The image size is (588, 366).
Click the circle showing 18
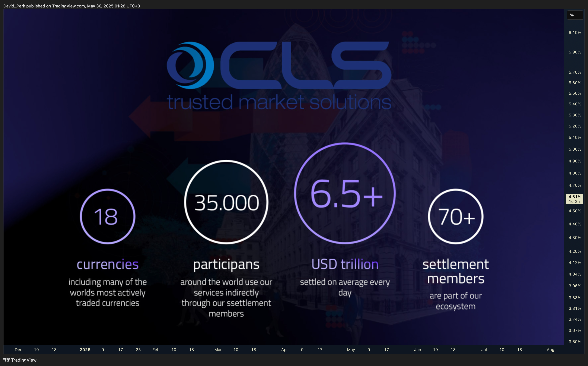click(108, 216)
